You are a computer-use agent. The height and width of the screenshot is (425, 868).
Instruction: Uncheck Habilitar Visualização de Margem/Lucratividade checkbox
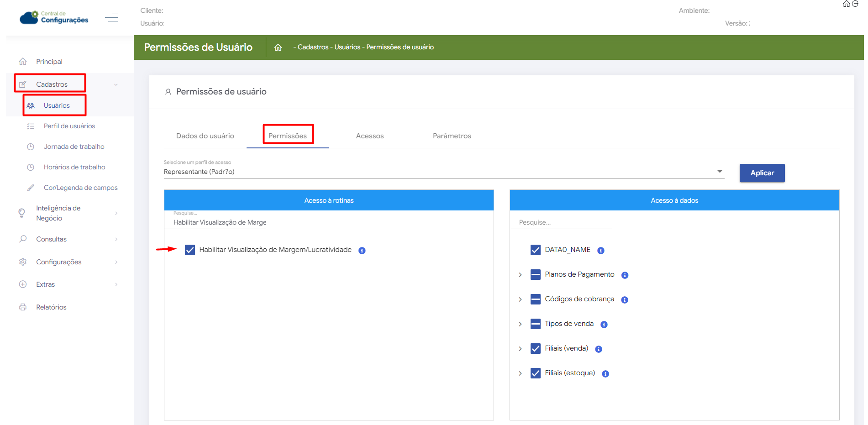(190, 250)
